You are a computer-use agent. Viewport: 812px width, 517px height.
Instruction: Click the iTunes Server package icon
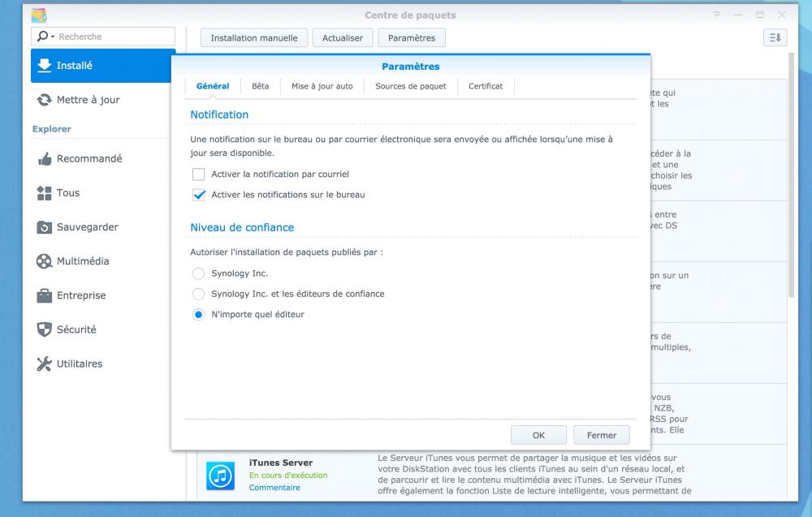point(220,476)
